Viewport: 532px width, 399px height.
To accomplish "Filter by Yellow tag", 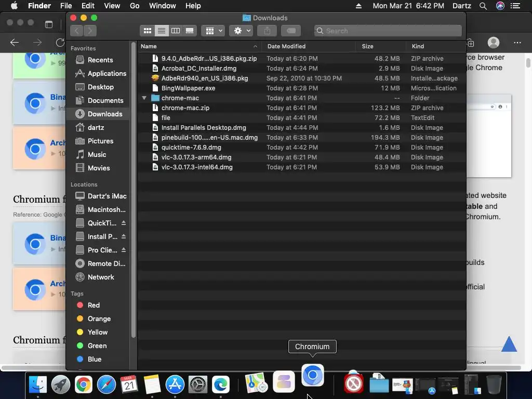I will pyautogui.click(x=98, y=332).
